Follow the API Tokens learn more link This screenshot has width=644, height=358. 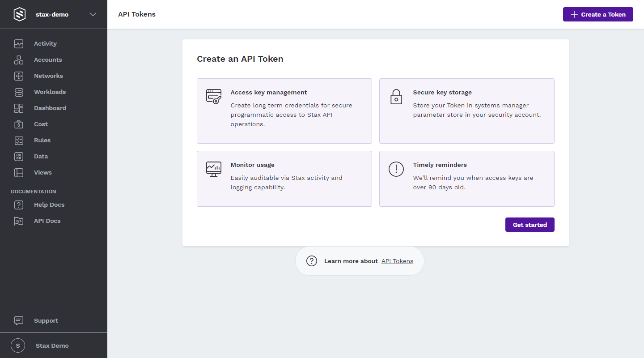[397, 261]
